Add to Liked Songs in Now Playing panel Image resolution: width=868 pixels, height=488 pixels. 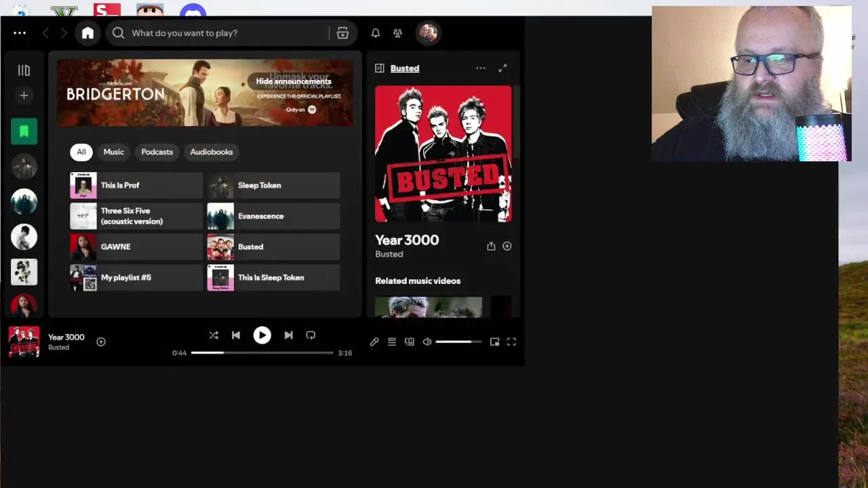pyautogui.click(x=507, y=246)
